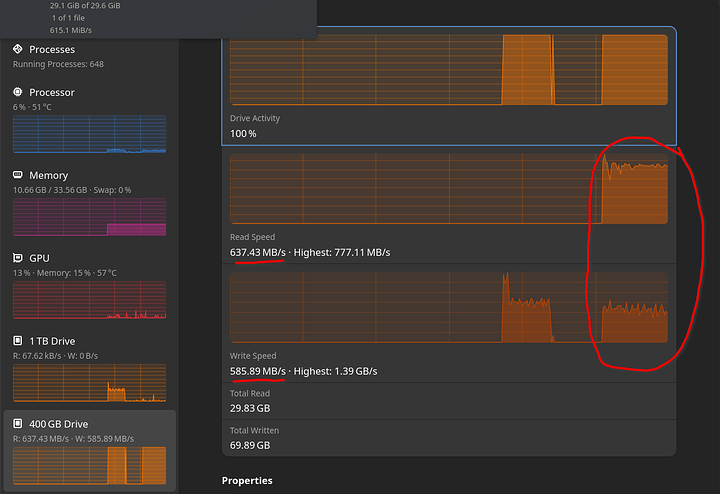Open the Processor mini usage graph
The height and width of the screenshot is (494, 720).
89,134
